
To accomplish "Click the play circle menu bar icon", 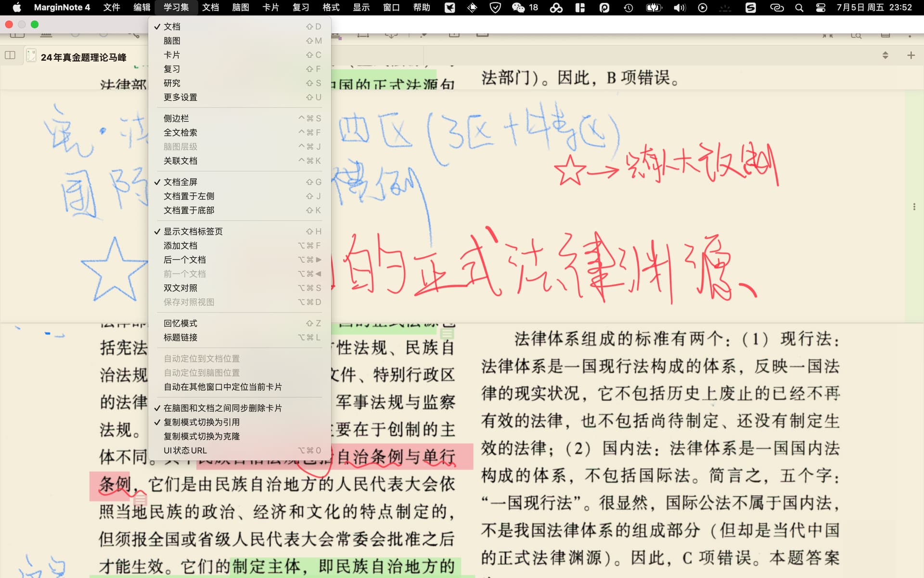I will (x=702, y=7).
